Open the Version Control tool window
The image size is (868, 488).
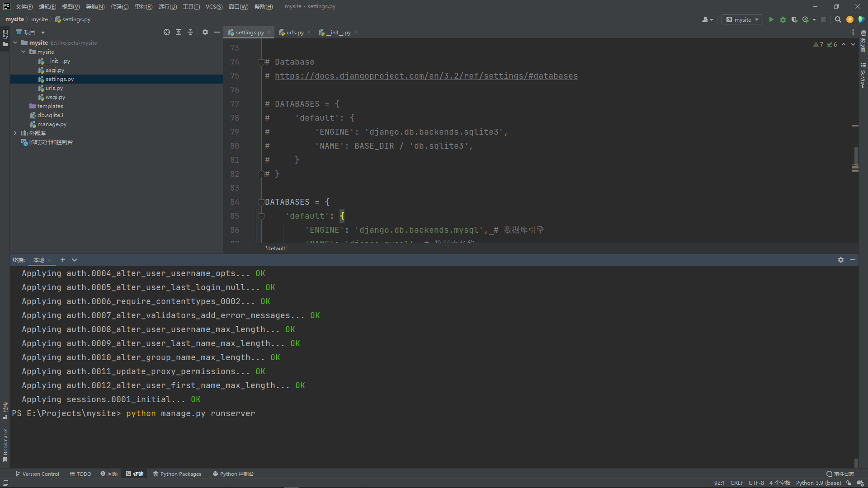(x=38, y=474)
